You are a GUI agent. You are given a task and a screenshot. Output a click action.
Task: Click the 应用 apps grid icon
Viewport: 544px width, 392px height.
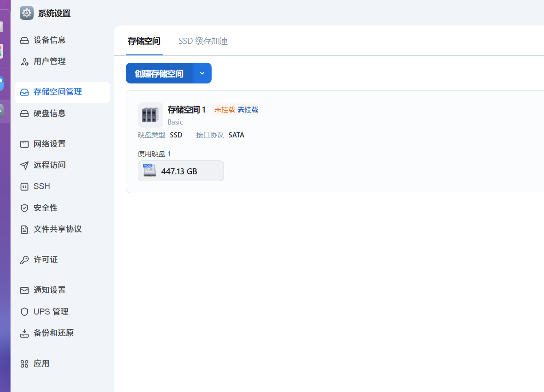point(24,364)
